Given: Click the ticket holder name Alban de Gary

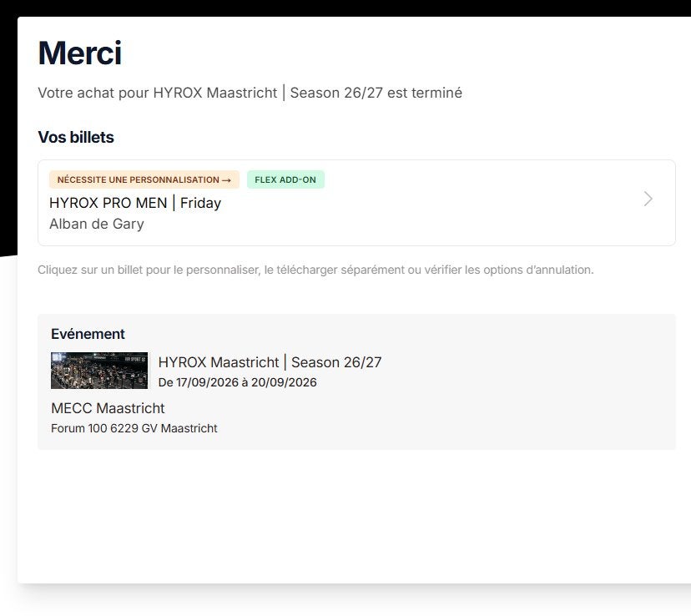Looking at the screenshot, I should point(97,224).
